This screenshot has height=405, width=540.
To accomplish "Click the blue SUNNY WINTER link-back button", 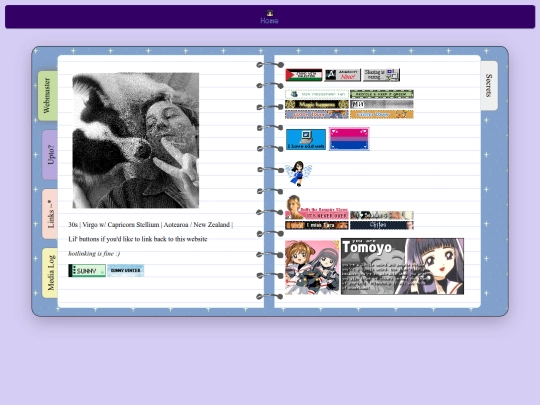I will tap(126, 271).
